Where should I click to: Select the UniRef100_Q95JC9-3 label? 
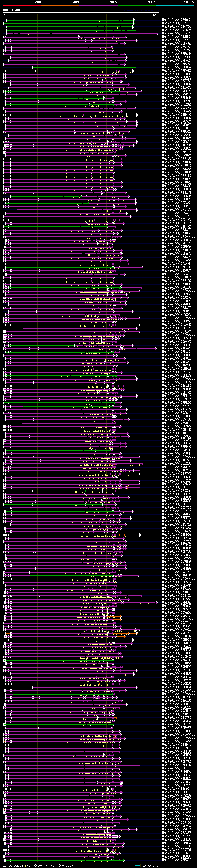179,619
